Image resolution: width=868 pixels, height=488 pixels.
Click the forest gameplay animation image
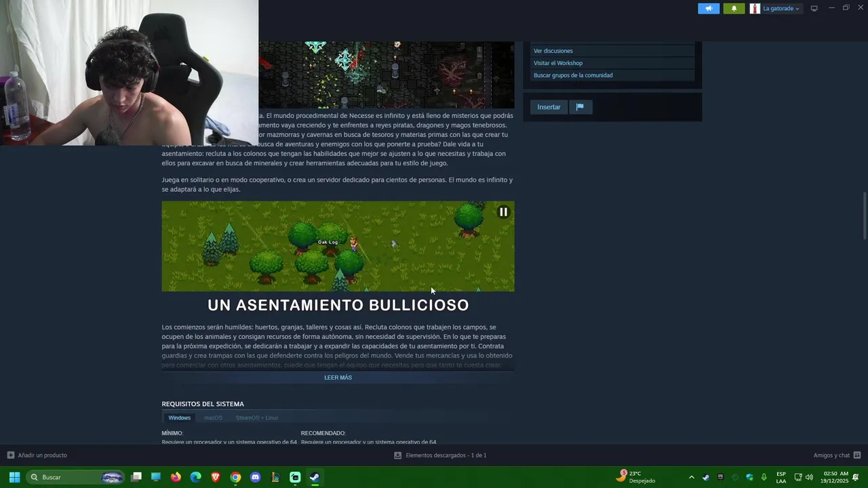coord(338,246)
